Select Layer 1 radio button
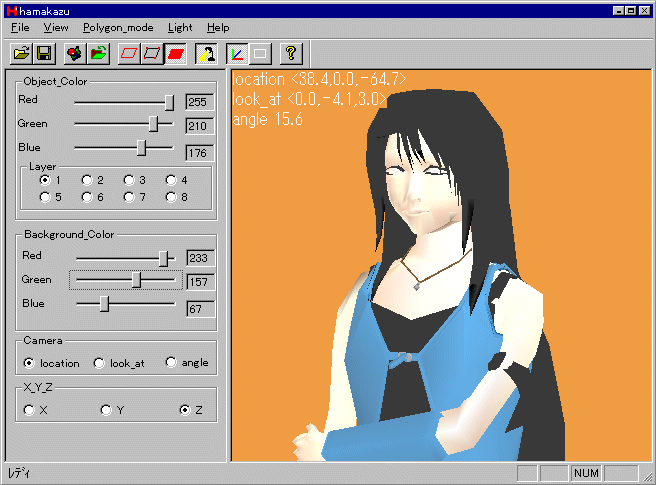This screenshot has width=656, height=485. pyautogui.click(x=45, y=180)
